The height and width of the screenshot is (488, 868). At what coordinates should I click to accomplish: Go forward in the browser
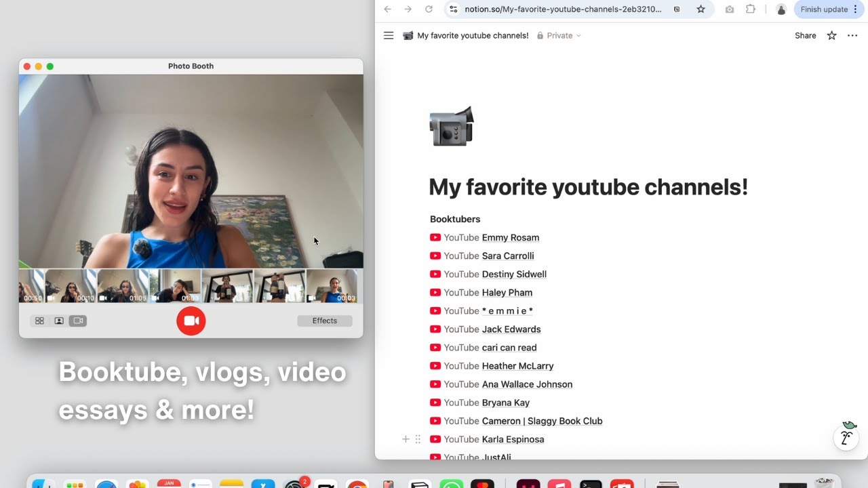click(408, 9)
